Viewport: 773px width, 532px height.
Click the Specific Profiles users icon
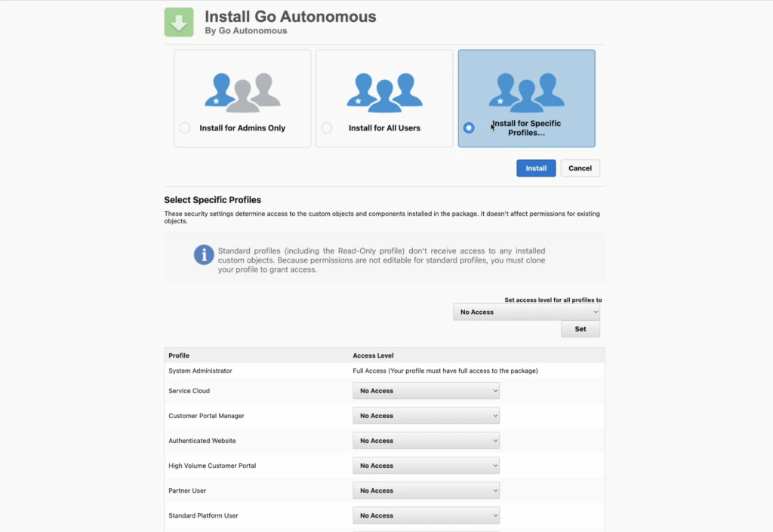click(x=526, y=93)
